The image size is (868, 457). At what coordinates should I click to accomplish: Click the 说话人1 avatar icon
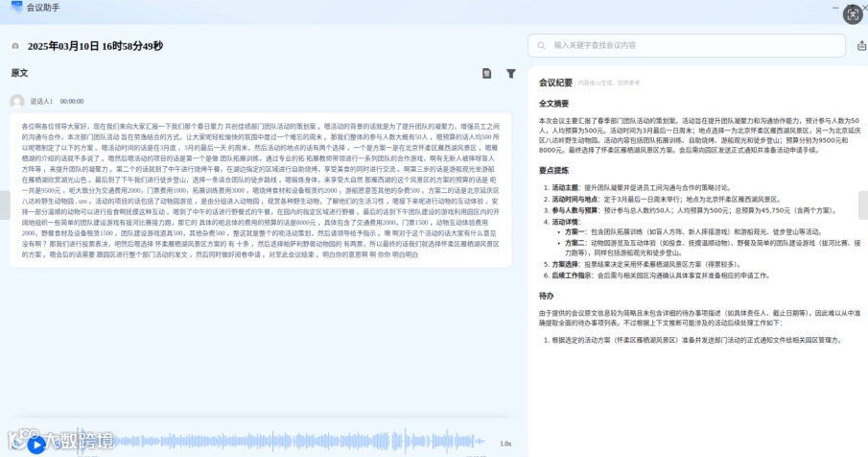pyautogui.click(x=17, y=102)
